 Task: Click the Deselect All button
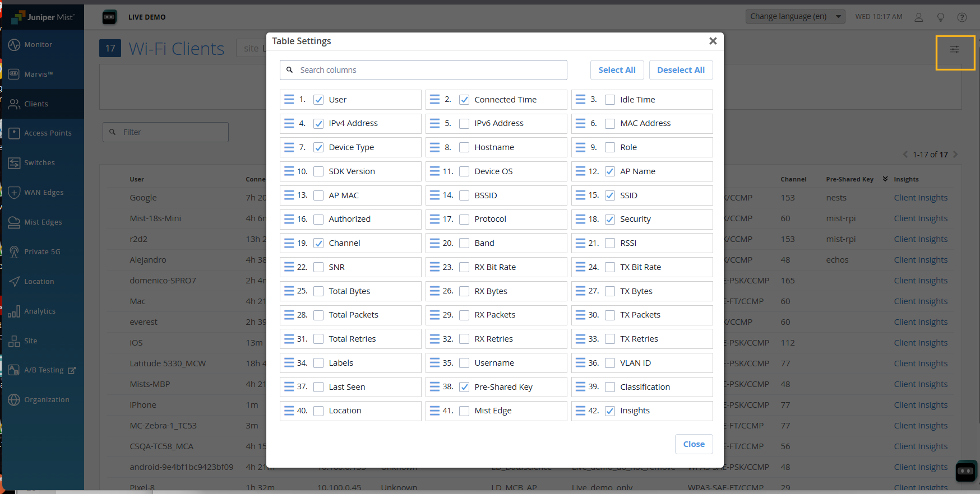(681, 70)
